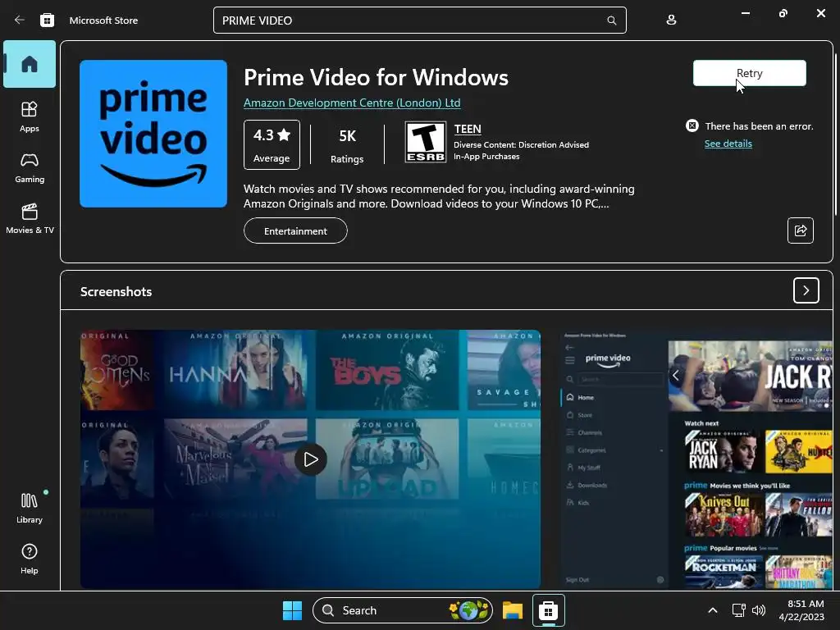Select the Entertainment category tag
Image resolution: width=840 pixels, height=630 pixels.
point(295,231)
